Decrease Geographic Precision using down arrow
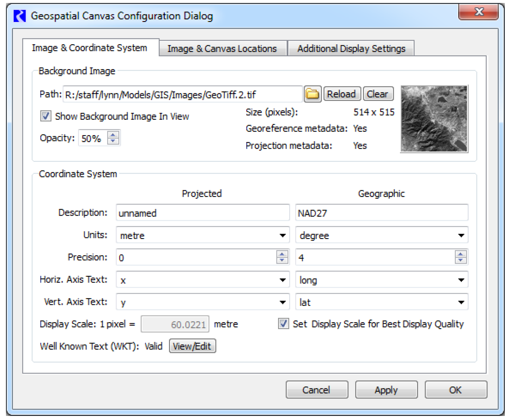The image size is (513, 420). 461,260
